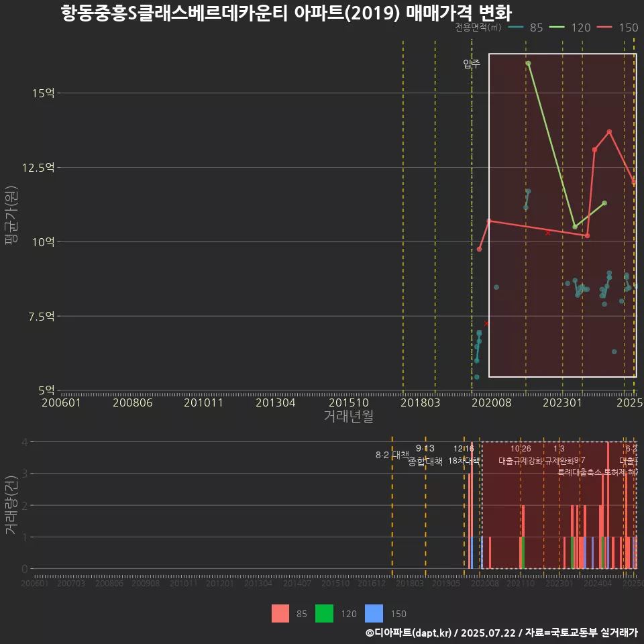Viewport: 644px width, 644px height.
Task: Click the 200601 x-axis label on price chart
Action: [x=61, y=402]
